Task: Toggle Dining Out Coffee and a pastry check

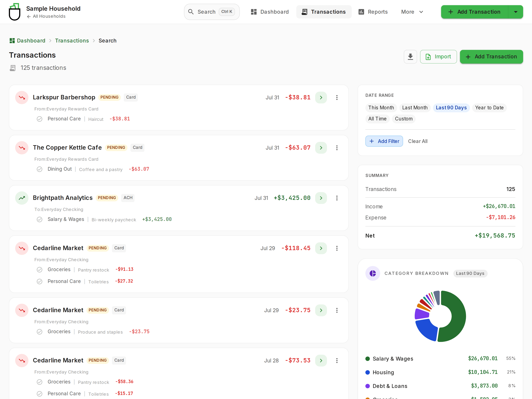Action: coord(40,169)
